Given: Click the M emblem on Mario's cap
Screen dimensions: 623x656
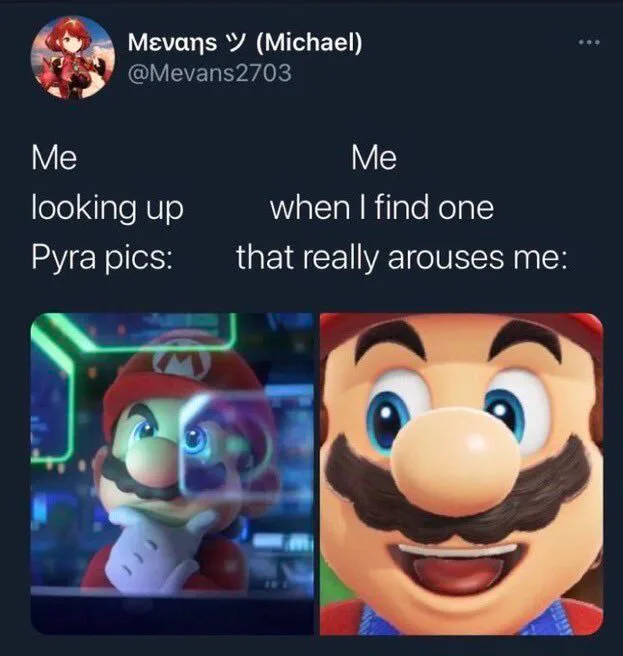Looking at the screenshot, I should 181,361.
